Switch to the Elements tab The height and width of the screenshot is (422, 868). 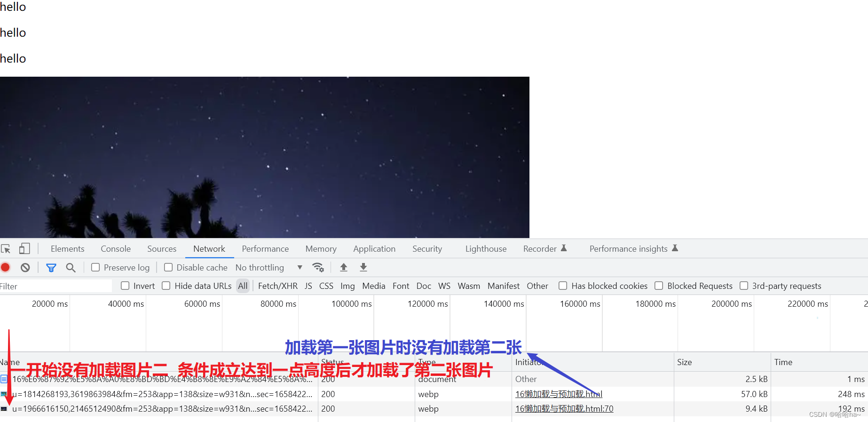coord(68,248)
